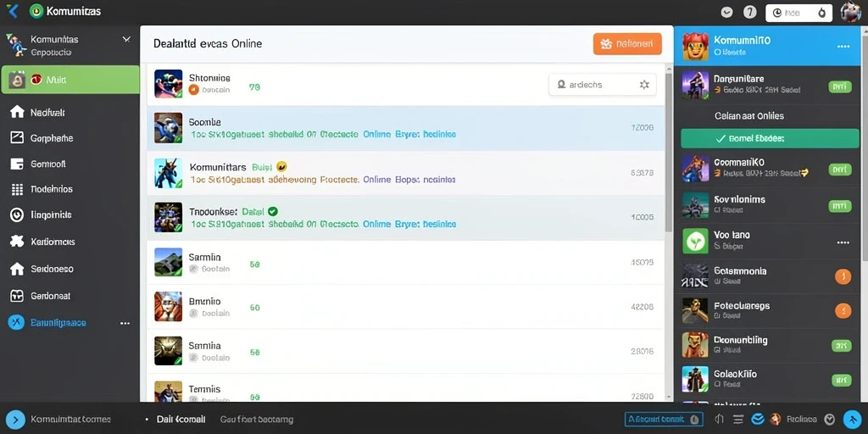Click the star icon in the search box
Viewport: 868px width, 434px height.
click(644, 85)
